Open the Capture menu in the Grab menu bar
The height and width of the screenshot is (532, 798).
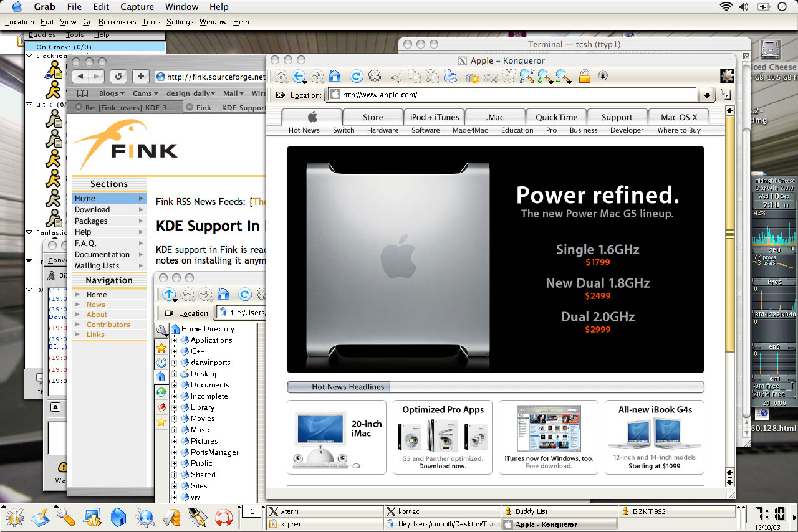137,7
